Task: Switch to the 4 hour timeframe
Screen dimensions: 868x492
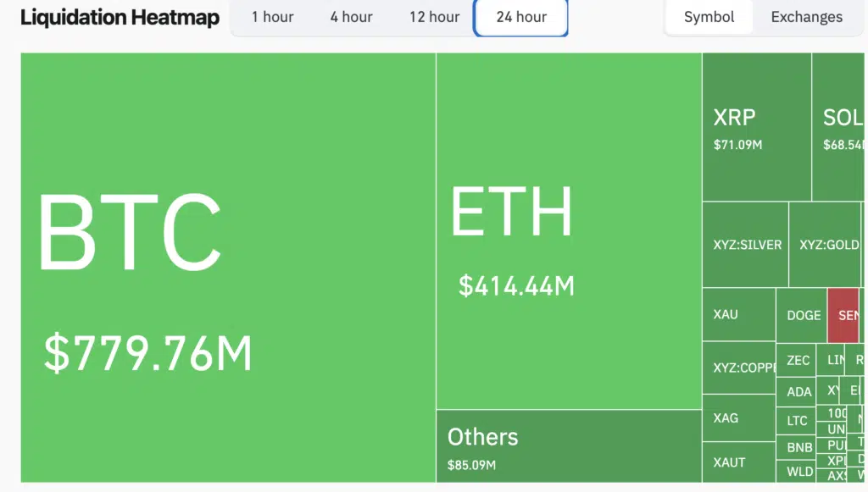Action: click(351, 17)
